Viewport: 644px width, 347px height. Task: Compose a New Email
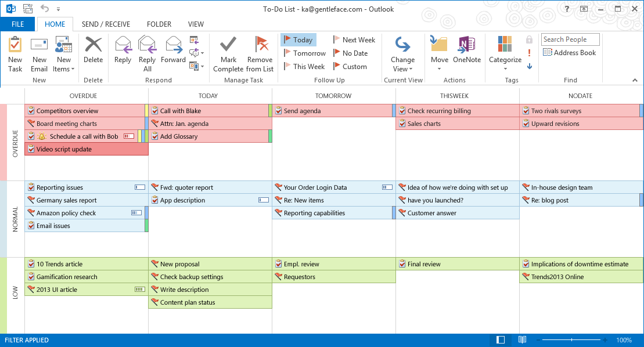(39, 54)
